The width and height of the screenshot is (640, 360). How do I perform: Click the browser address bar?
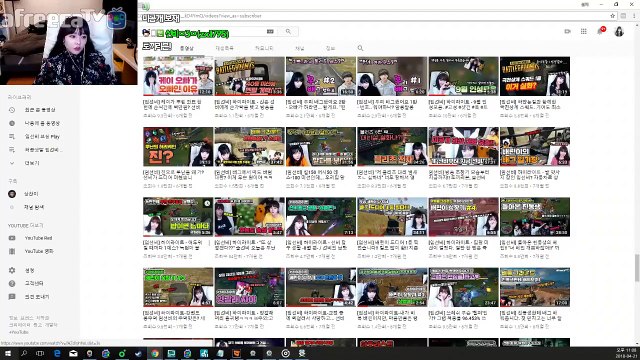(x=376, y=16)
